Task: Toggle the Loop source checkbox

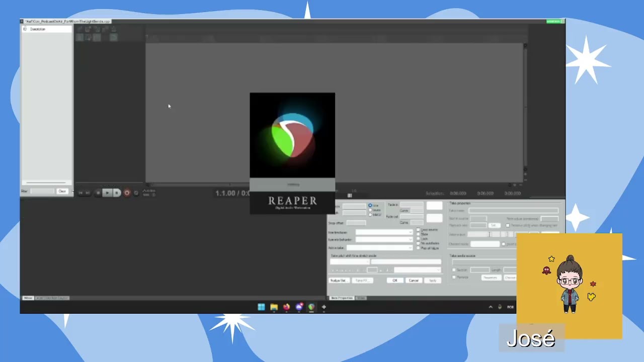Action: pyautogui.click(x=418, y=230)
